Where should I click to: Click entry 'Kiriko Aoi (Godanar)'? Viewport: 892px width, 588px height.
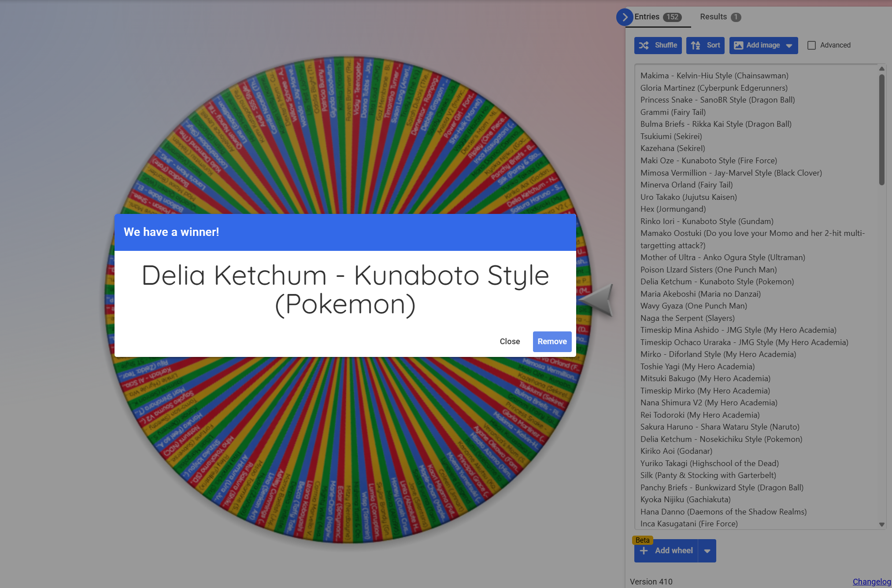(x=676, y=451)
